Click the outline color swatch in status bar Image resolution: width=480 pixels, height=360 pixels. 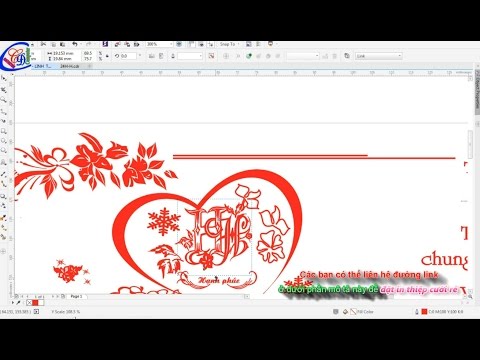tap(424, 312)
